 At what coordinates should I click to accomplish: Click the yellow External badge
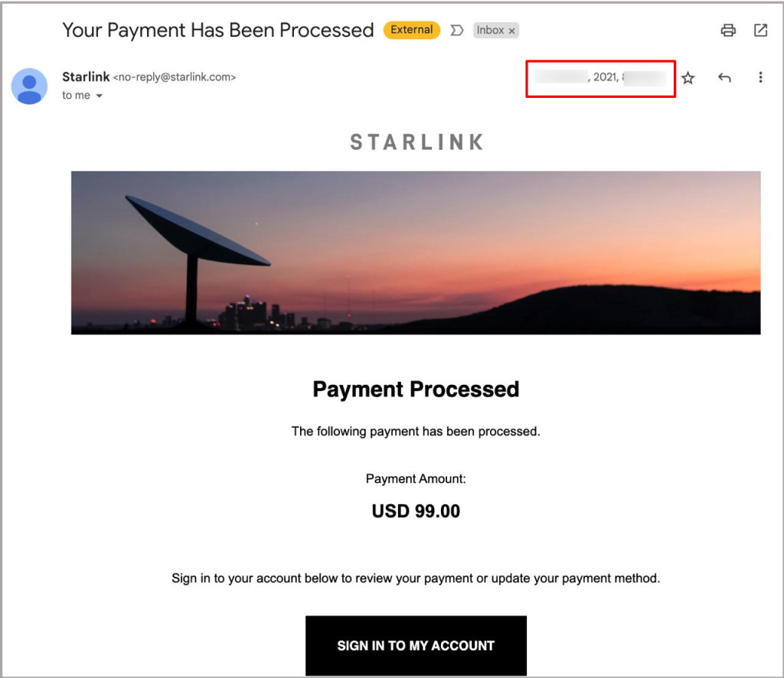(411, 30)
